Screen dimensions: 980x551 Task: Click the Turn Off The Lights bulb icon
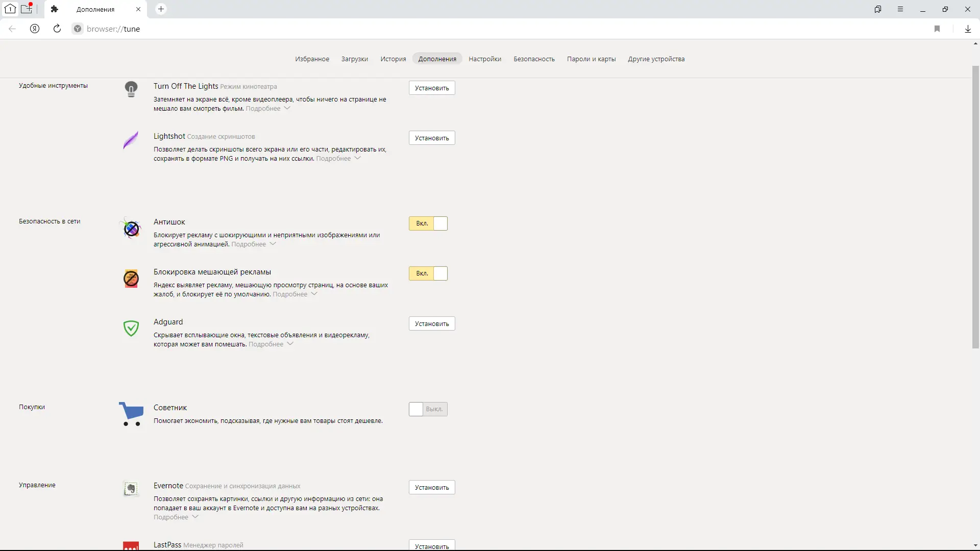(131, 89)
